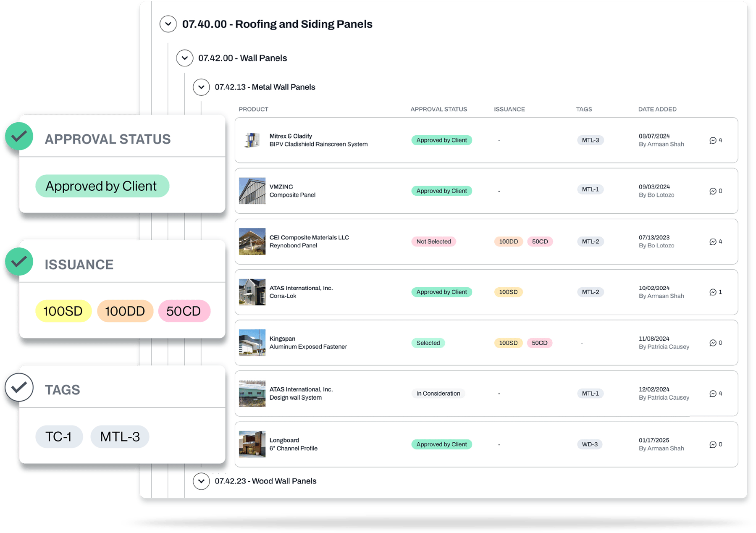The width and height of the screenshot is (756, 533).
Task: Click the APPROVAL STATUS column header
Action: click(x=438, y=109)
